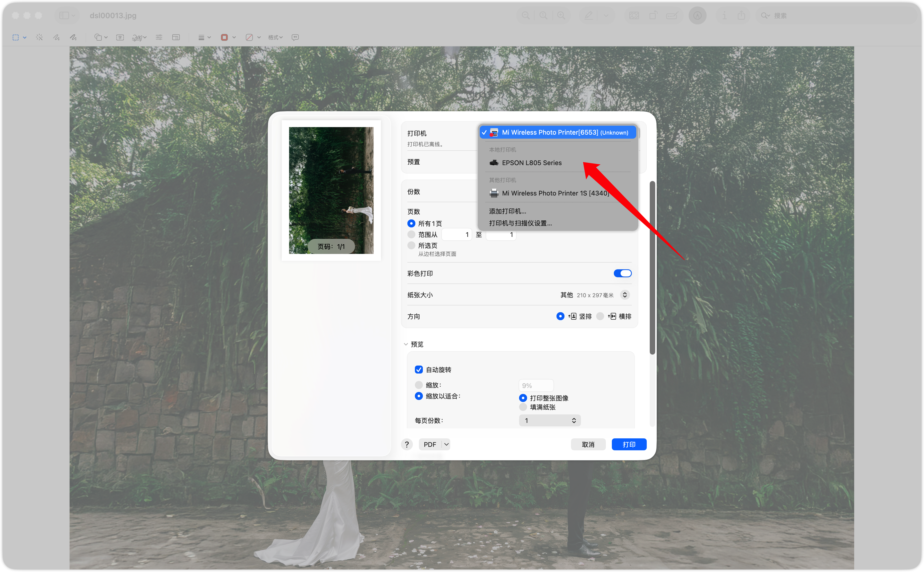Select the 横排 orientation radio button

click(x=600, y=316)
